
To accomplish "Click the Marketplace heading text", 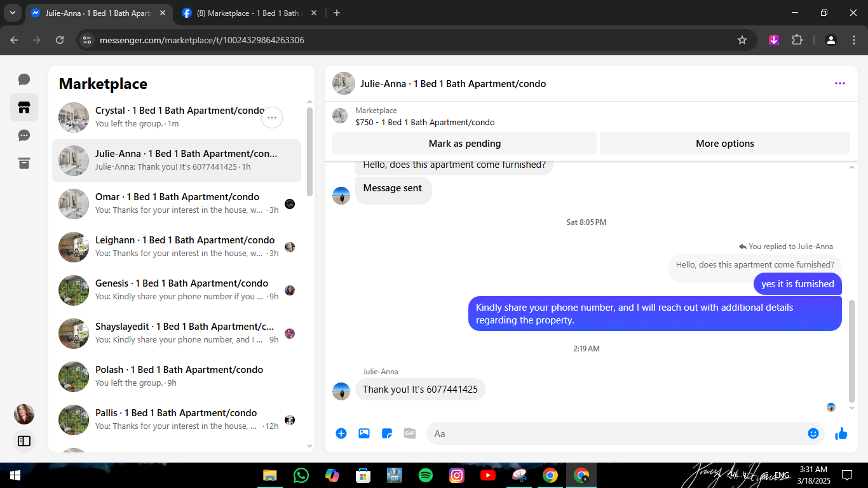I will pos(103,84).
